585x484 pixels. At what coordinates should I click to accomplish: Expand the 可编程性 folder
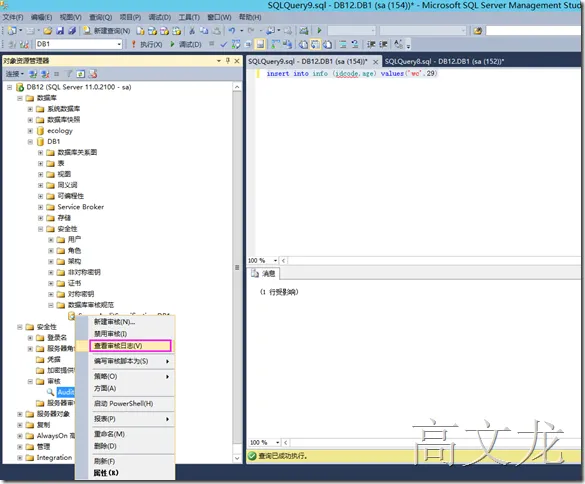click(x=40, y=196)
